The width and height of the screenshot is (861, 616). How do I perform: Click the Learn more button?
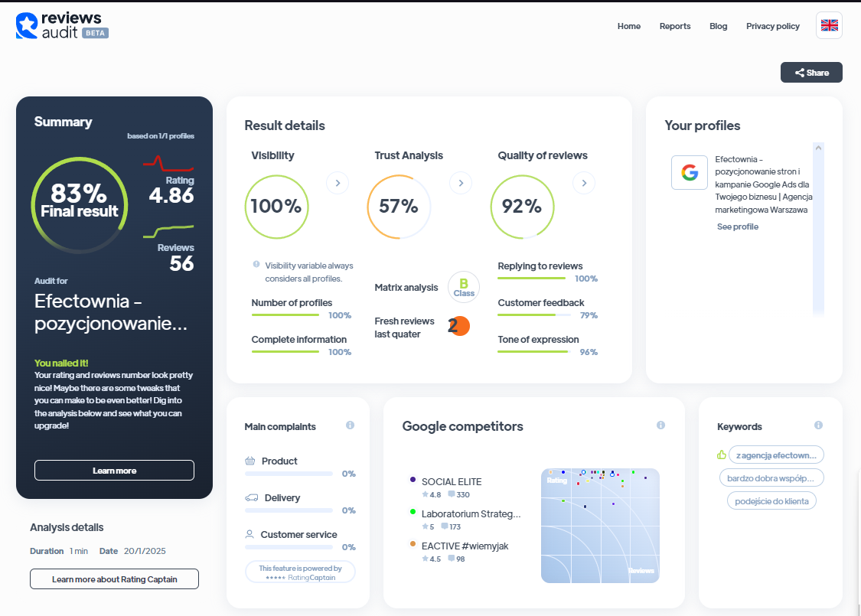click(114, 471)
